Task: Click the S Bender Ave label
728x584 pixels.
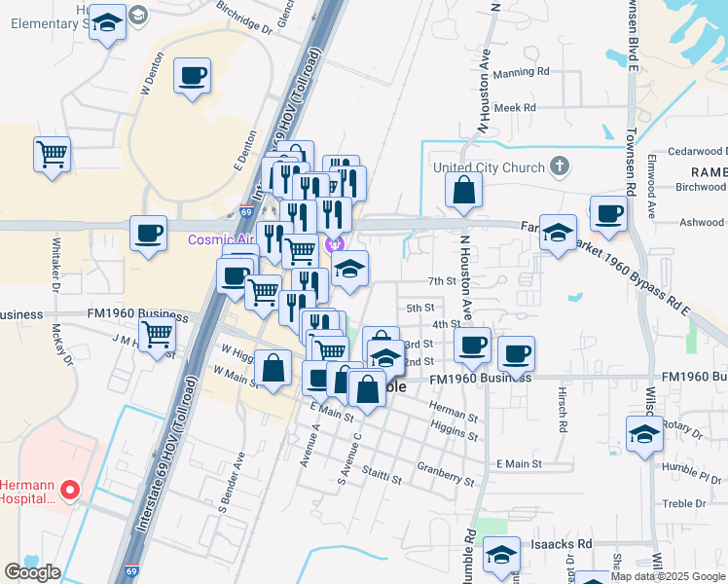Action: pyautogui.click(x=232, y=483)
